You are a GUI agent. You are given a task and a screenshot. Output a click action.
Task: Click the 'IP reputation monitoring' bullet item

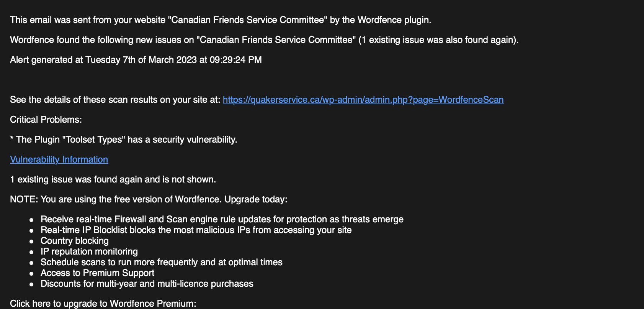pyautogui.click(x=89, y=251)
